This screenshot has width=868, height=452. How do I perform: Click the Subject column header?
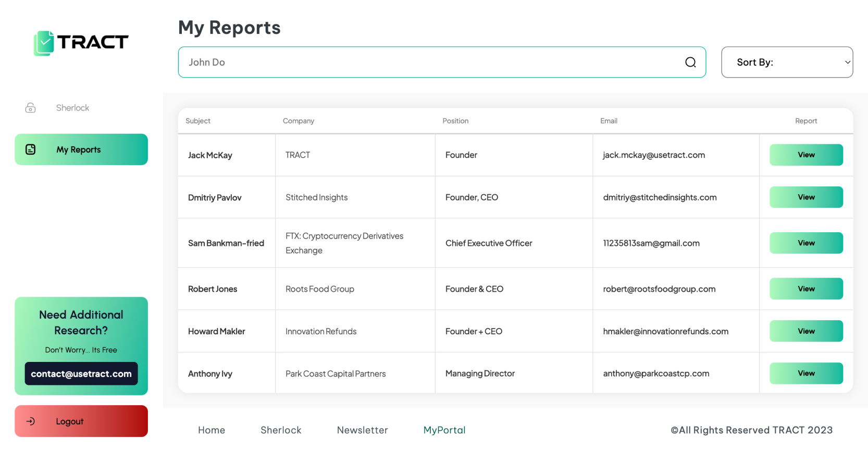click(198, 121)
